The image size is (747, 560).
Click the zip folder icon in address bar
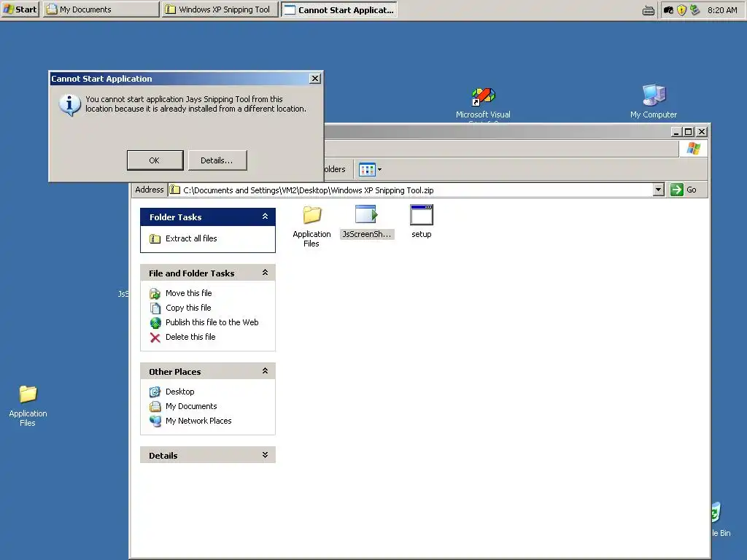pos(175,190)
